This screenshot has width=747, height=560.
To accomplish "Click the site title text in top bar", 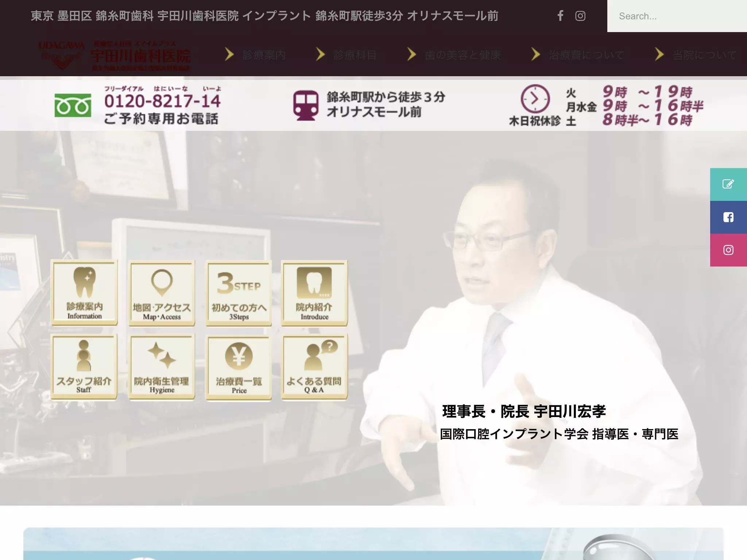I will point(264,16).
